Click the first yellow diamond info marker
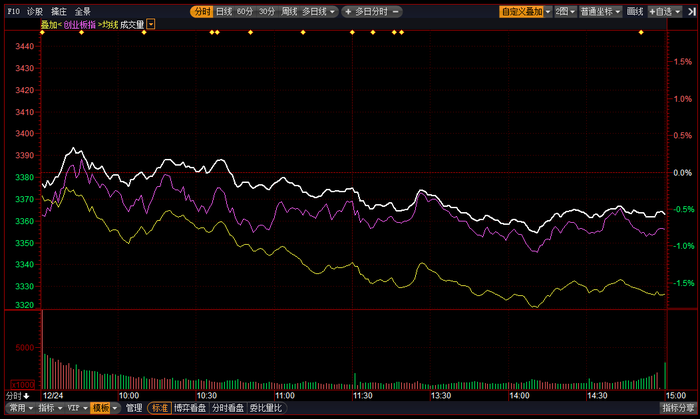 click(x=42, y=32)
